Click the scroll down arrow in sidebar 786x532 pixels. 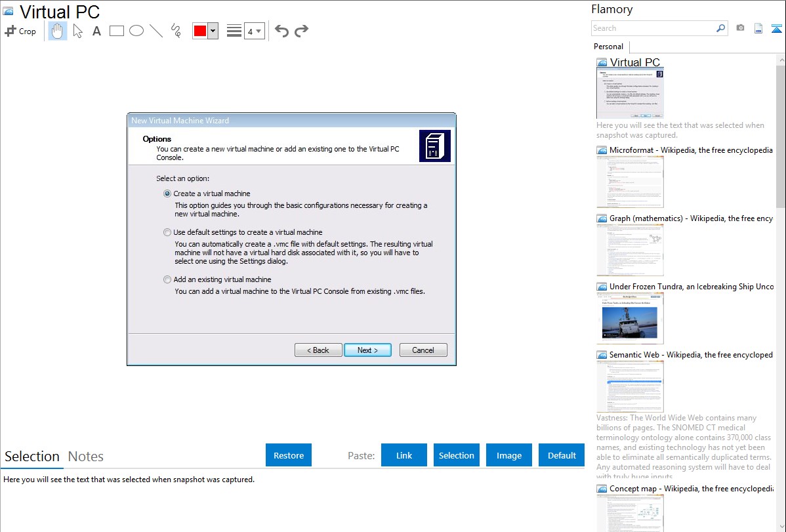pos(781,527)
